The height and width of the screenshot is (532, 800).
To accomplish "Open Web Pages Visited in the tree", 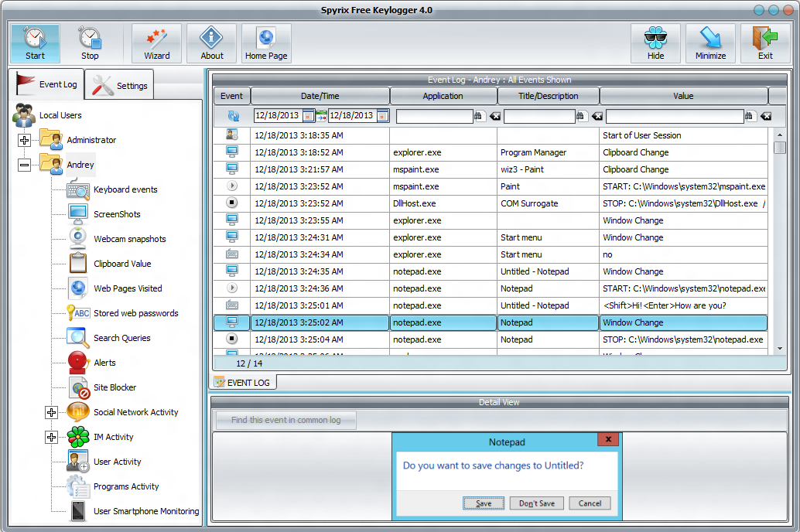I will (x=128, y=288).
